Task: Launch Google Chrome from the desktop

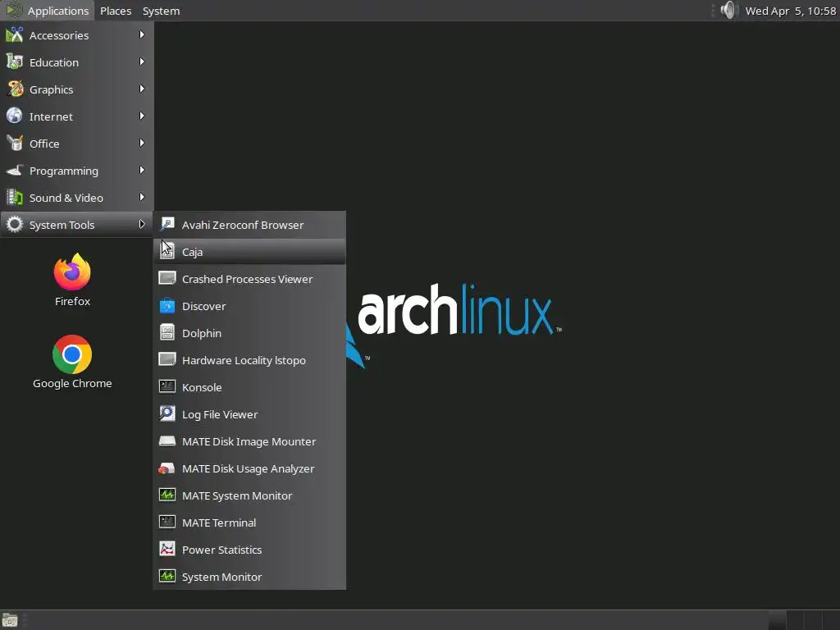Action: coord(72,354)
